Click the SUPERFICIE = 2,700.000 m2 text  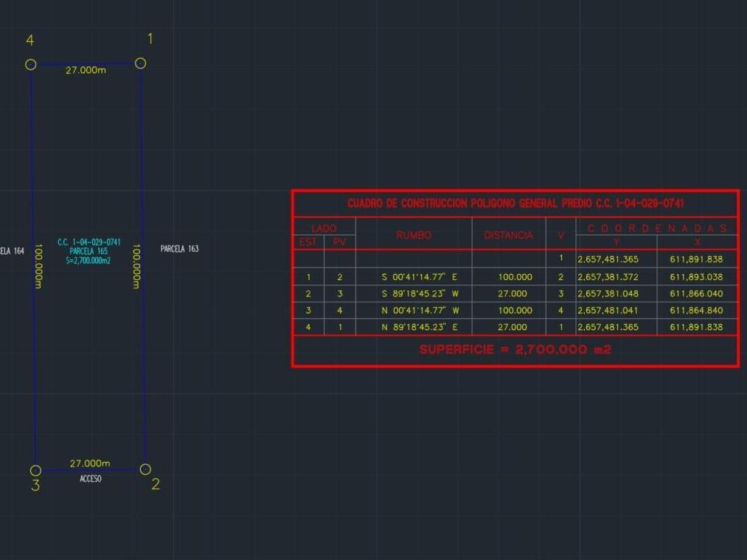pyautogui.click(x=515, y=349)
